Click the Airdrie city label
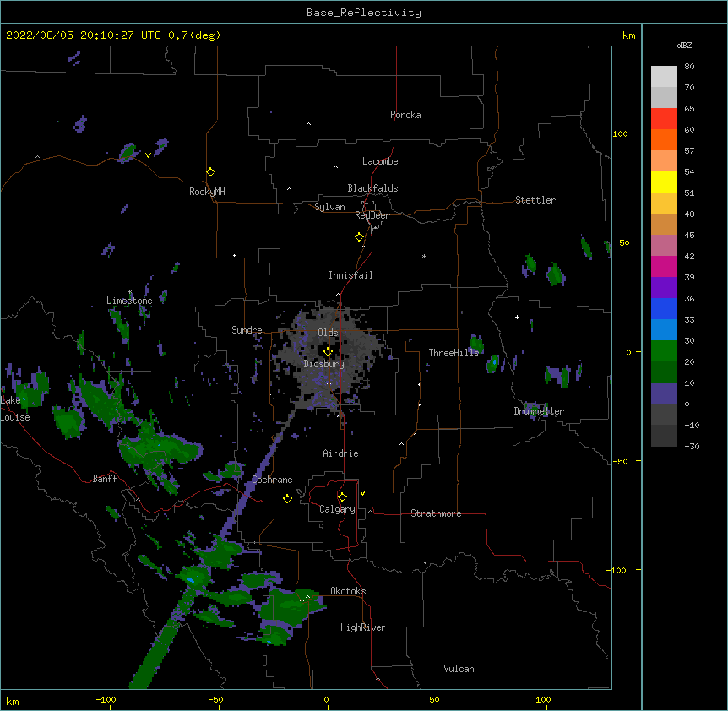Screen dimensions: 728x711 point(340,453)
